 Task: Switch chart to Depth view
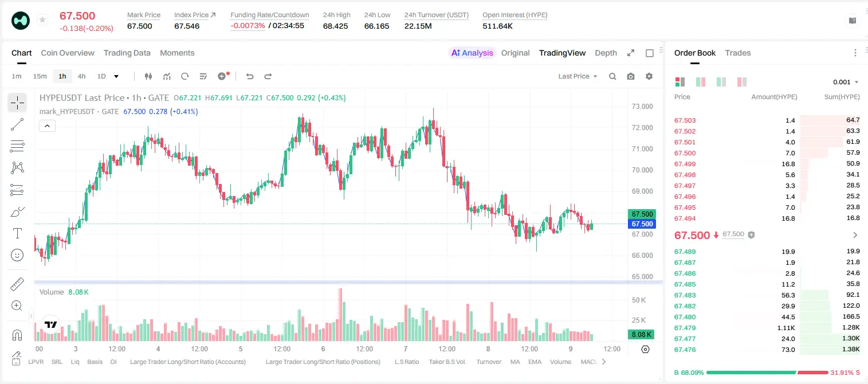(x=606, y=53)
